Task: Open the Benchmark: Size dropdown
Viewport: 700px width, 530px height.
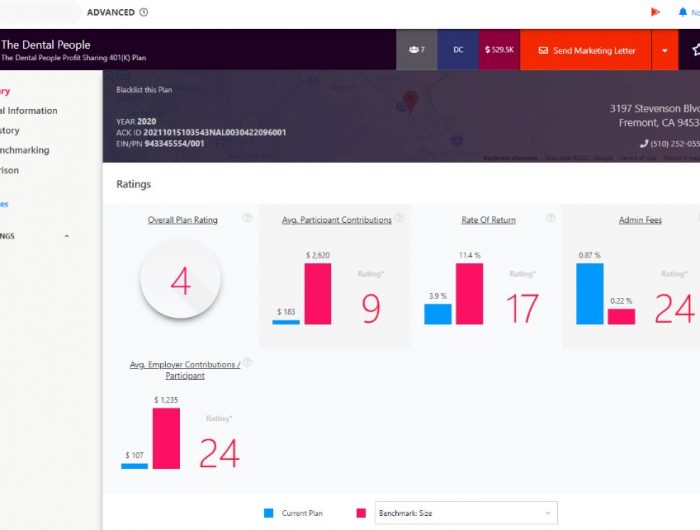Action: tap(465, 513)
